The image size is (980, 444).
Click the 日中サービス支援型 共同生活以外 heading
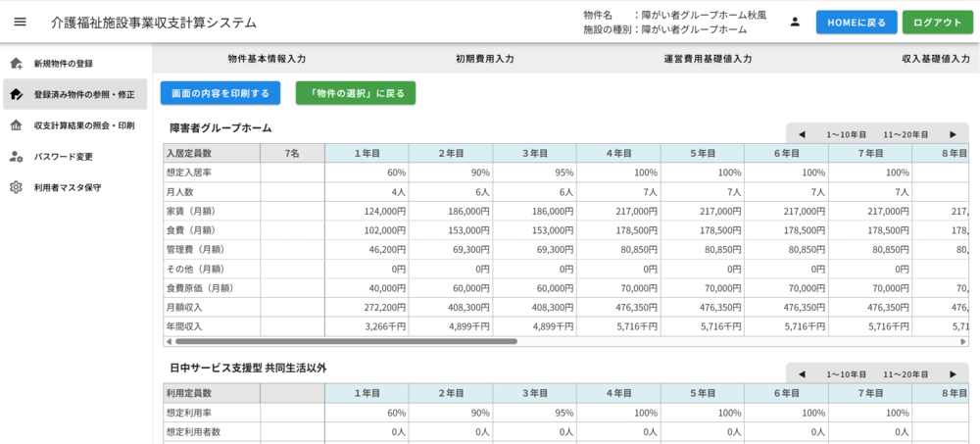248,368
